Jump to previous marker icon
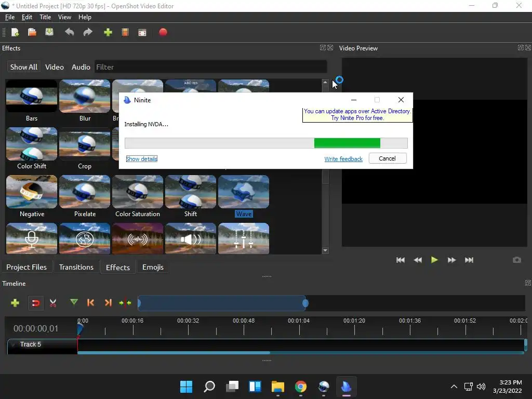 (90, 303)
